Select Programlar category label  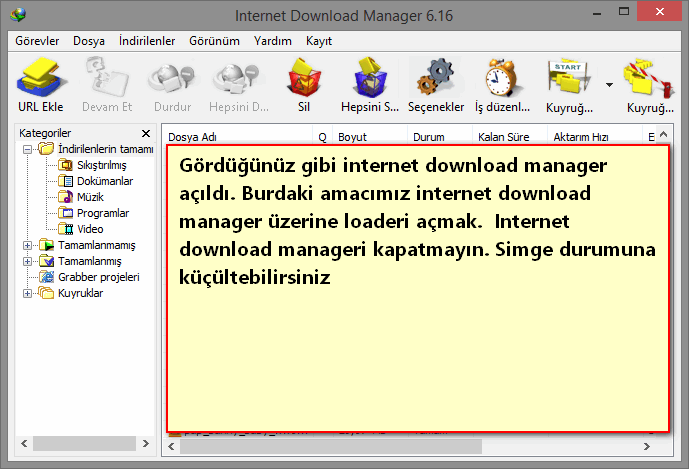pos(103,213)
